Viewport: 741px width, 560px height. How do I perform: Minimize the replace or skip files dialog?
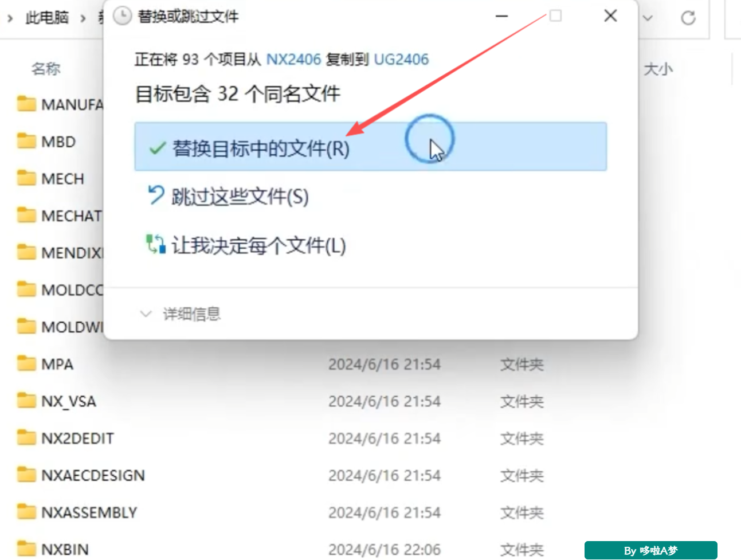tap(502, 16)
